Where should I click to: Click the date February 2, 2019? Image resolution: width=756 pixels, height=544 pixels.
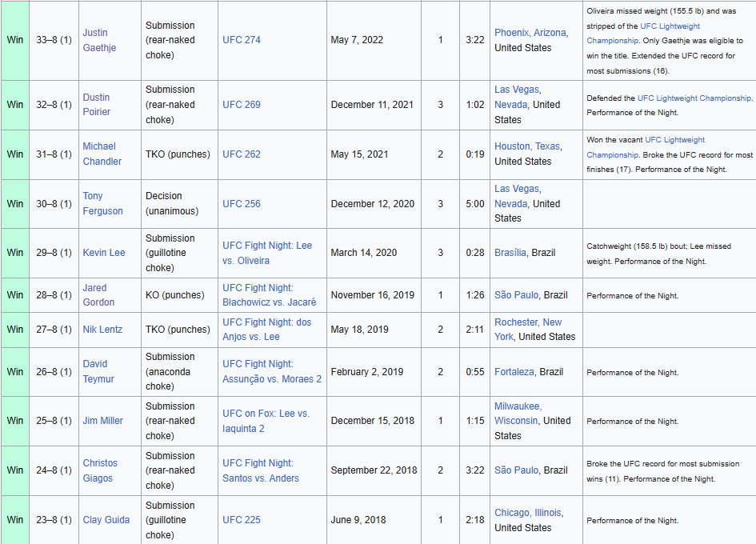(367, 372)
